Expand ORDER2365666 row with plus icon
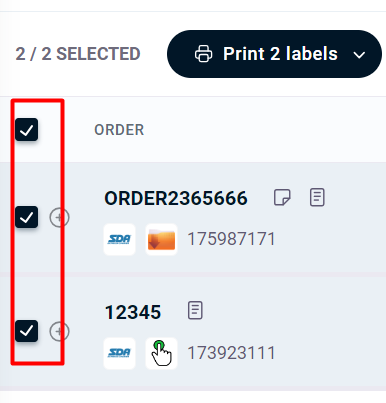 59,218
